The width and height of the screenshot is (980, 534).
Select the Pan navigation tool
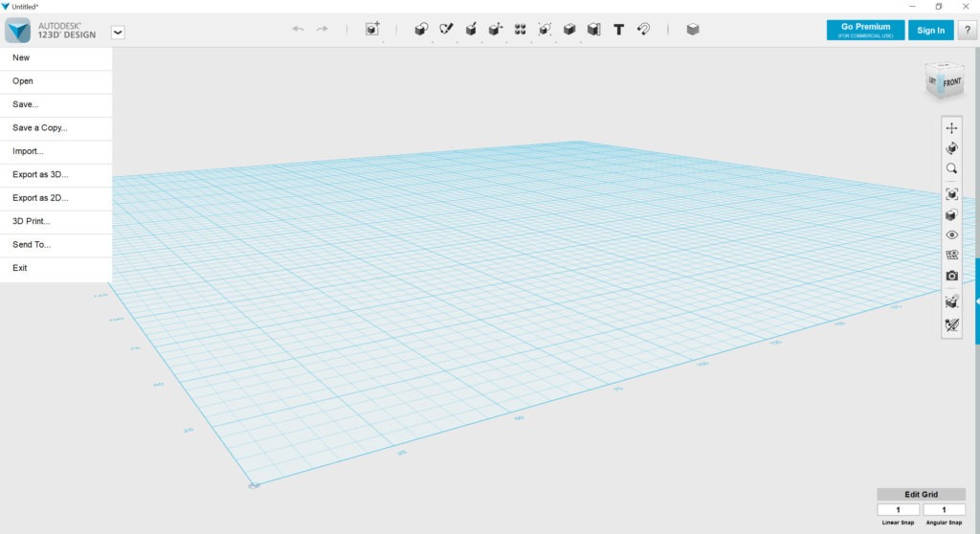(x=951, y=128)
